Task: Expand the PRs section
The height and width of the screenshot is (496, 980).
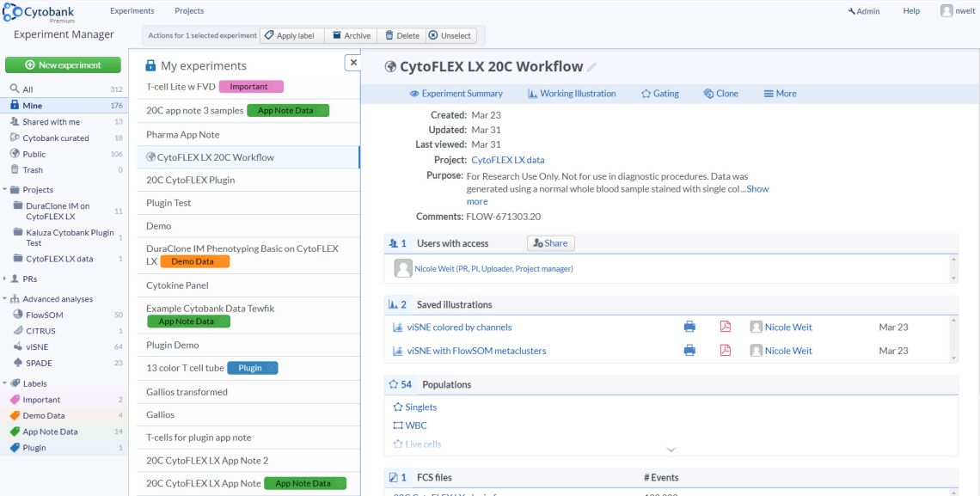Action: point(5,279)
